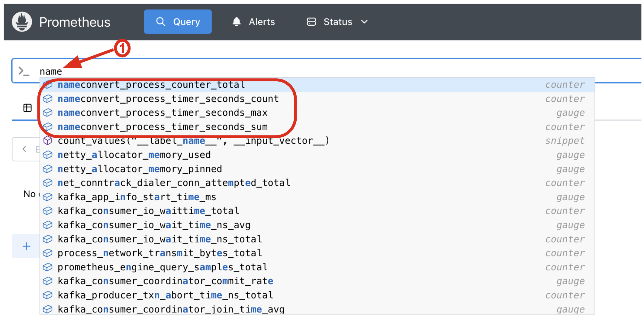The image size is (644, 323).
Task: Select nameconvert_process_counter_total suggestion
Action: [x=151, y=85]
